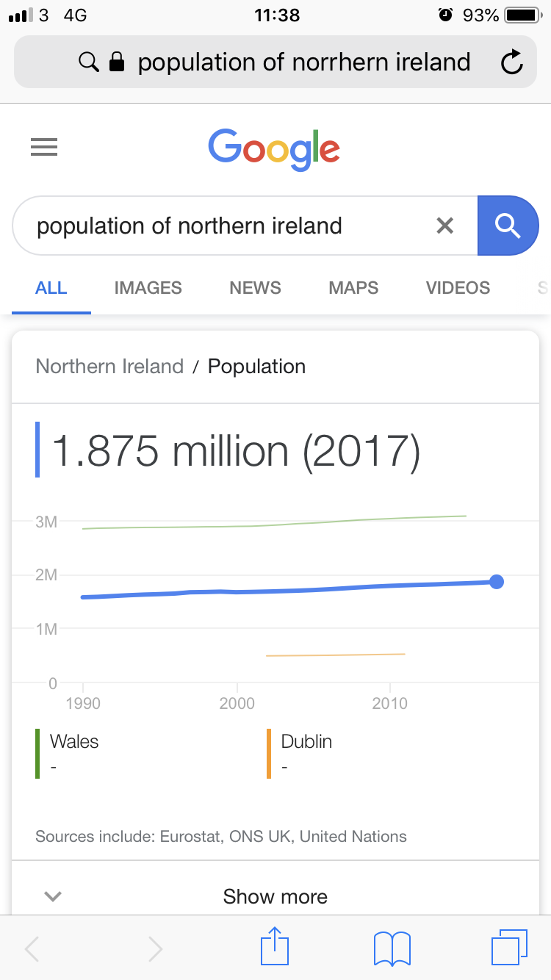This screenshot has height=980, width=551.
Task: Tap the 2017 data point on chart
Action: point(497,582)
